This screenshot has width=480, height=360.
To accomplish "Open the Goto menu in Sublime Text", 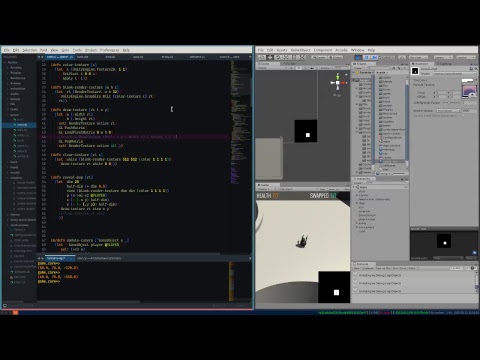I will 65,50.
